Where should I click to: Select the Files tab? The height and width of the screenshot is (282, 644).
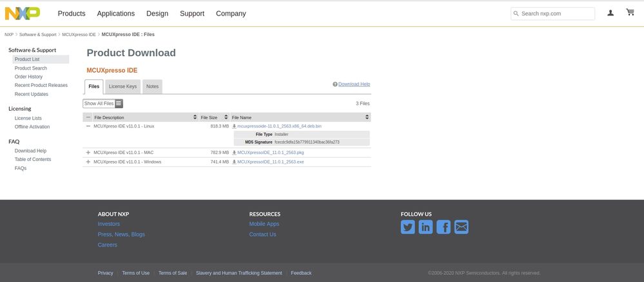coord(94,87)
